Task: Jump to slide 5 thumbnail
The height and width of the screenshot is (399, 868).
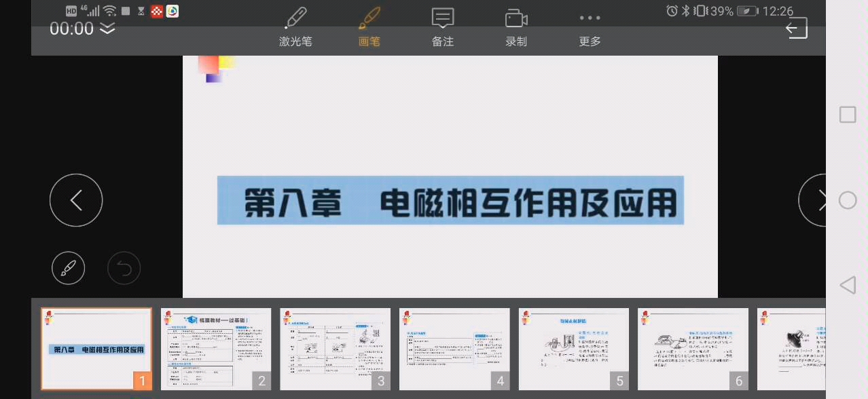Action: pos(573,349)
